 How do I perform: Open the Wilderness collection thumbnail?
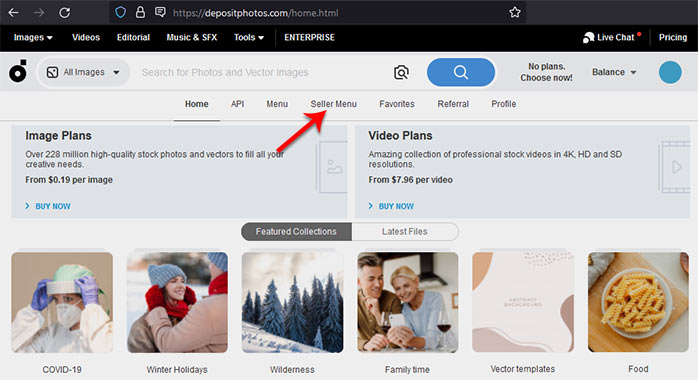click(x=292, y=302)
